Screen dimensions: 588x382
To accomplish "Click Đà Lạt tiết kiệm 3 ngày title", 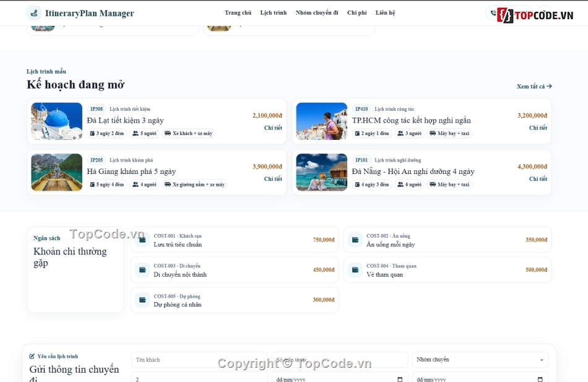I will (x=125, y=121).
